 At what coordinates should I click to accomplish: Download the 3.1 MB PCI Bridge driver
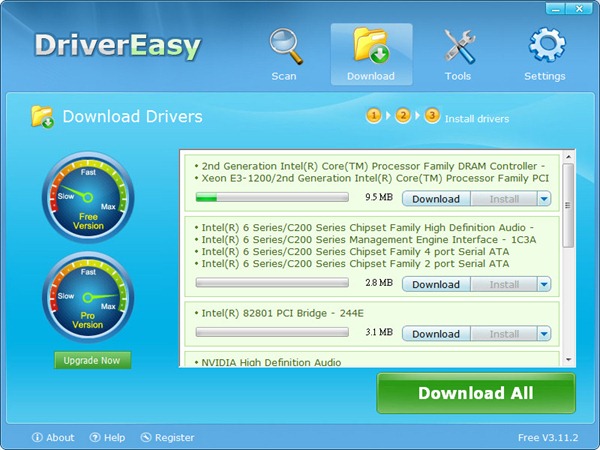pos(436,334)
